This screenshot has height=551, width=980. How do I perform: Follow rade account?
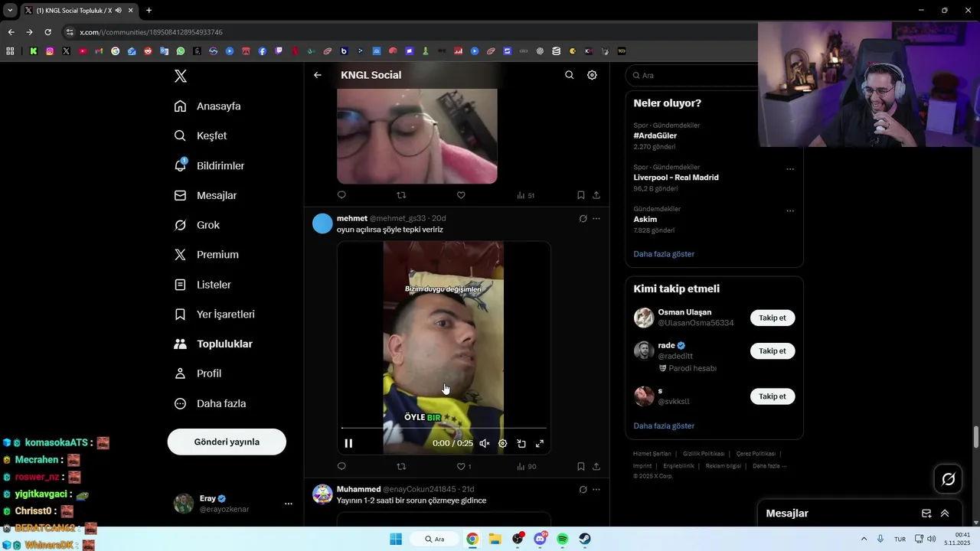pos(773,350)
